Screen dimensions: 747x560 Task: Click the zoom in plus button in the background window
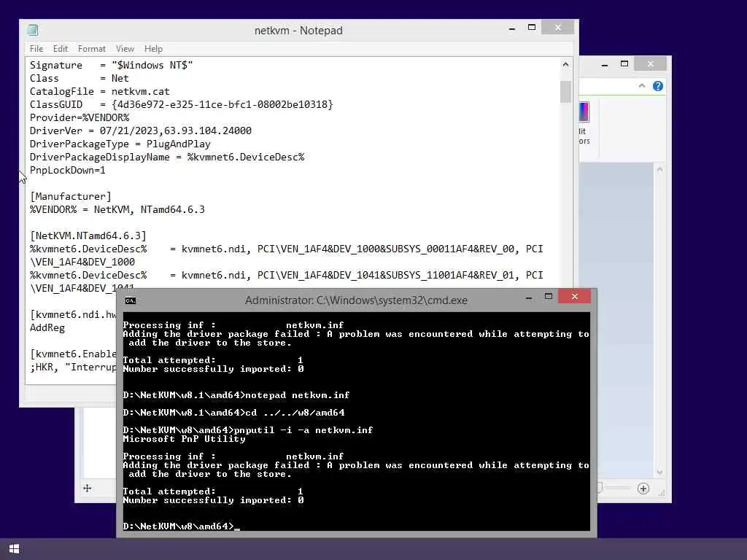[643, 489]
